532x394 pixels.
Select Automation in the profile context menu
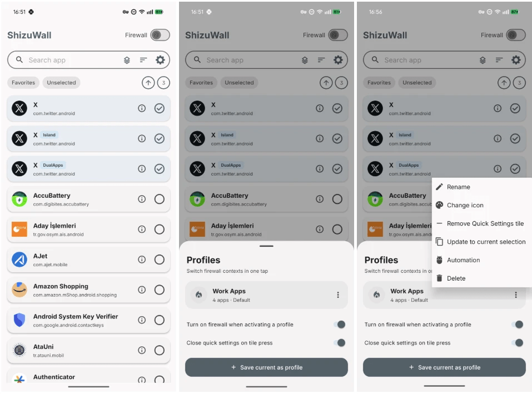pos(464,260)
